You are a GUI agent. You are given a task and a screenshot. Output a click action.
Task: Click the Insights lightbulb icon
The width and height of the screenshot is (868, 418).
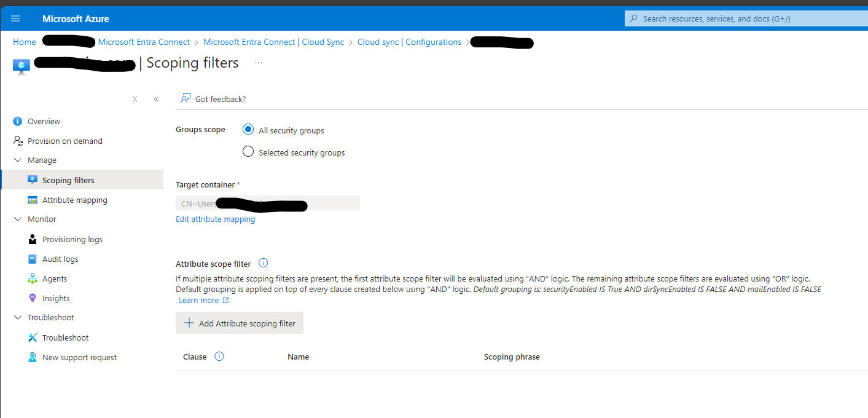[33, 298]
